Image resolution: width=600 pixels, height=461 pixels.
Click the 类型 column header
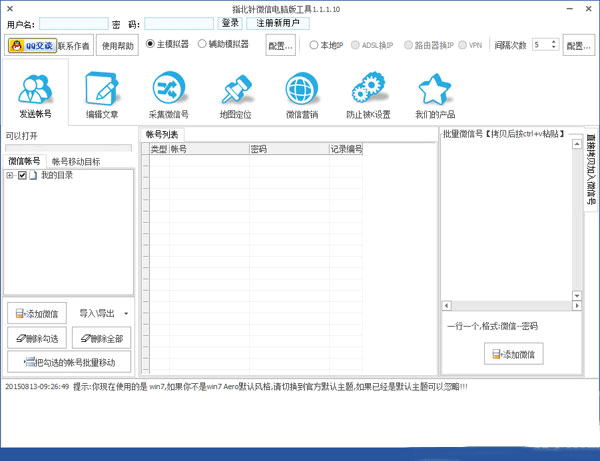pos(159,149)
